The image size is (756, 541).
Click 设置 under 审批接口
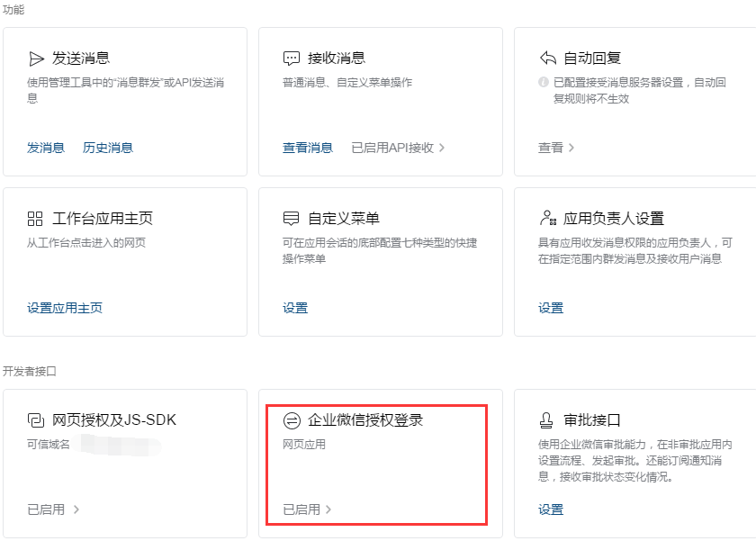coord(551,509)
